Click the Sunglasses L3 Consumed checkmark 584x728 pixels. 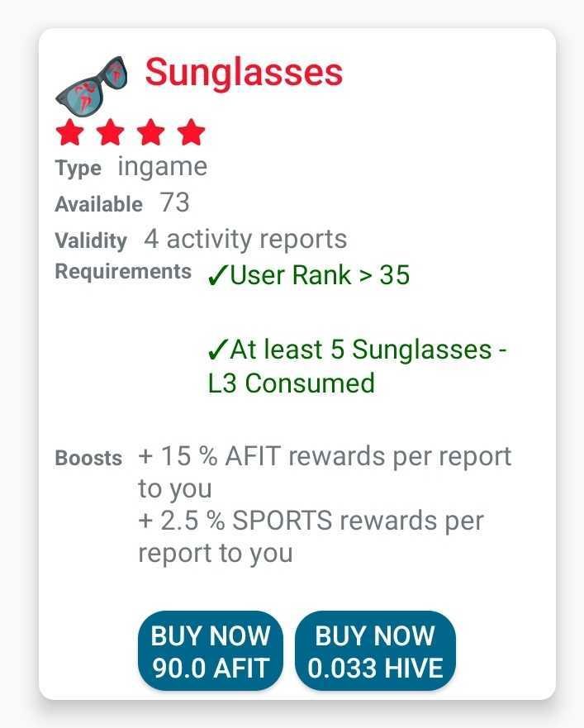click(x=218, y=350)
